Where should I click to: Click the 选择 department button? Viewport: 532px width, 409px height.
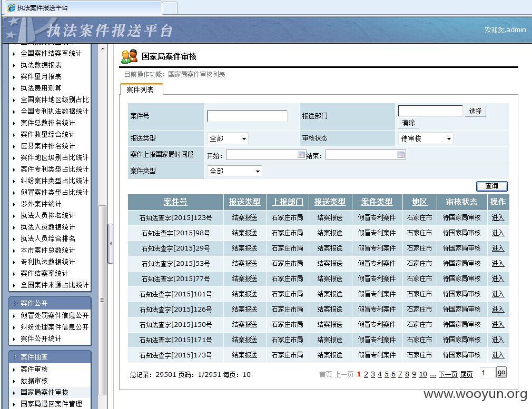point(475,111)
